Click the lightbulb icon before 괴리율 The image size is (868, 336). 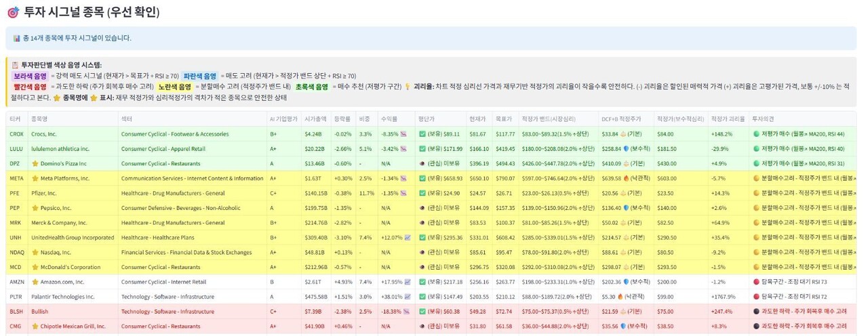coord(408,87)
